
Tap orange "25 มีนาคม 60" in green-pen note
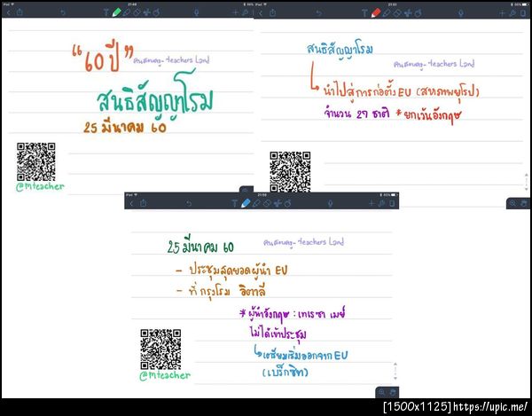click(125, 127)
